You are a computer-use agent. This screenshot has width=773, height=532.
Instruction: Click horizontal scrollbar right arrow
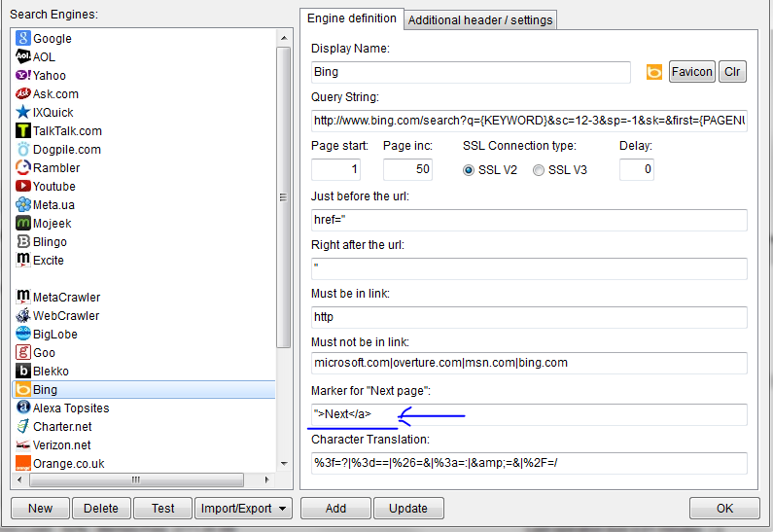(266, 479)
